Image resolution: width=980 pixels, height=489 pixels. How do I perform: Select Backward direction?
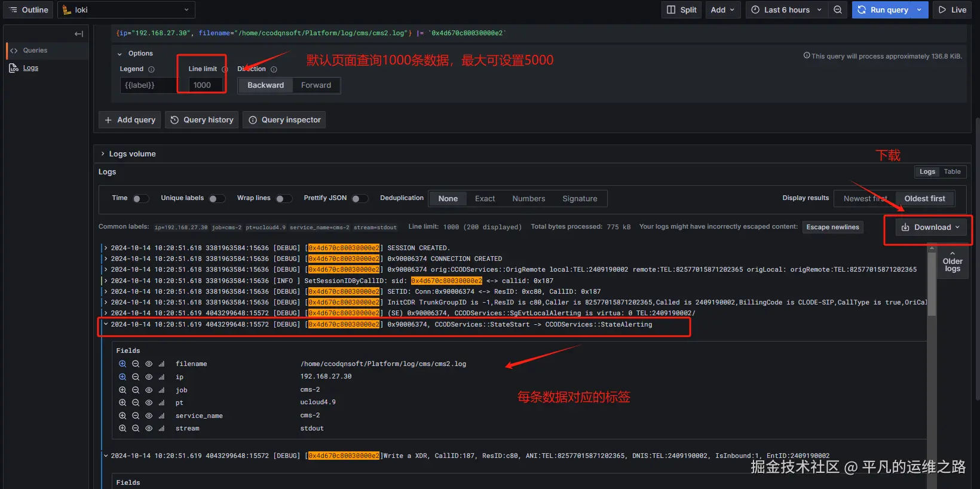tap(265, 85)
